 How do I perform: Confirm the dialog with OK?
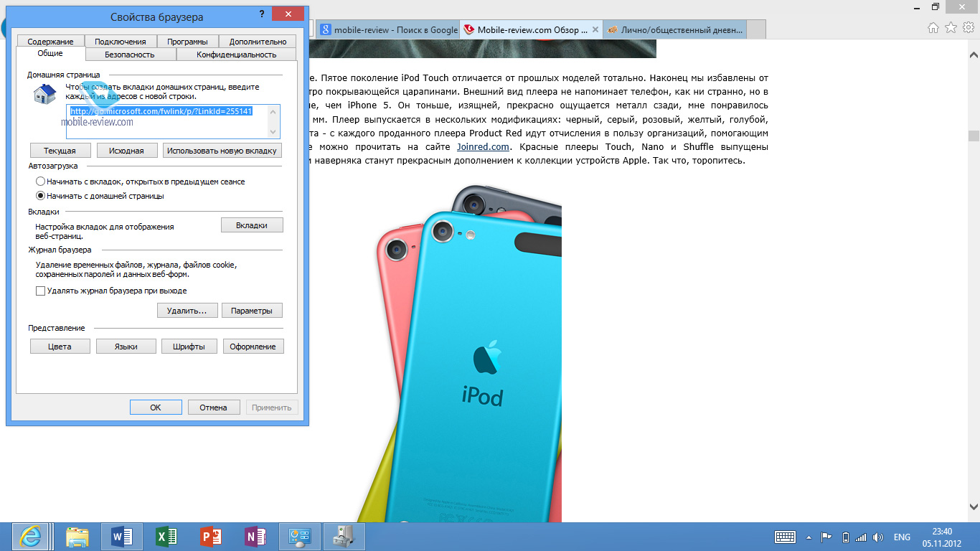(x=156, y=408)
